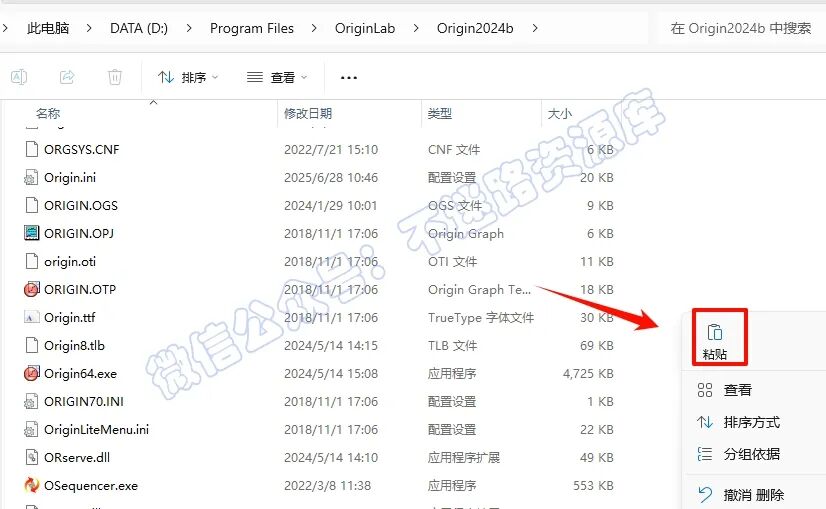Screen dimensions: 826x509
Task: Click the Rename toolbar icon
Action: [x=19, y=77]
